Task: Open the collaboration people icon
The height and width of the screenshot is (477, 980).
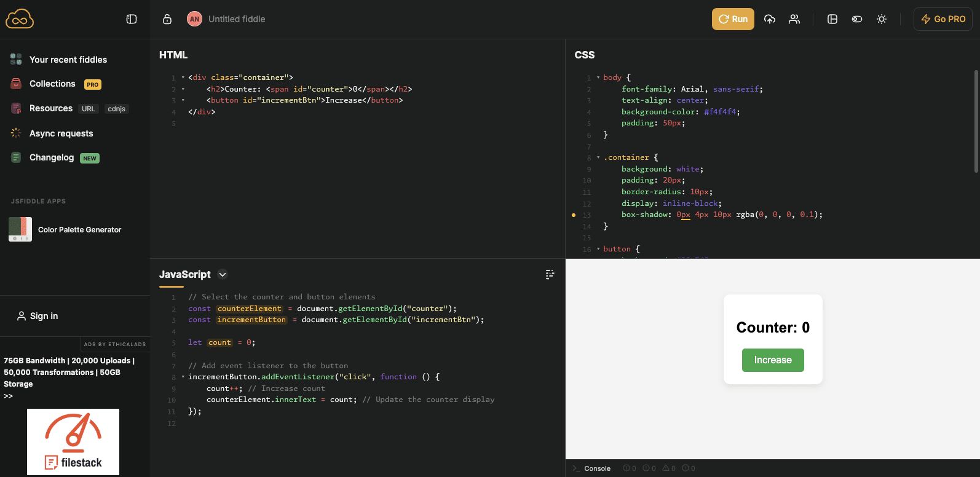Action: (794, 19)
